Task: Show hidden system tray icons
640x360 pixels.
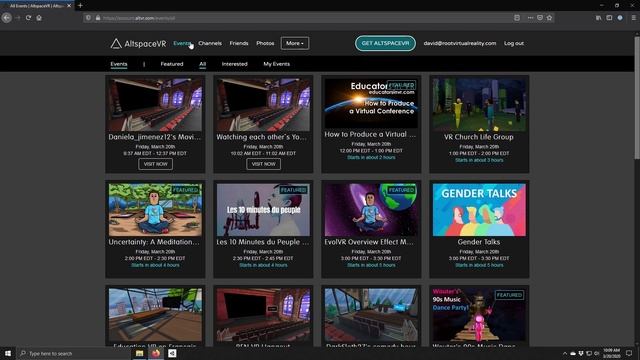Action: [x=565, y=353]
